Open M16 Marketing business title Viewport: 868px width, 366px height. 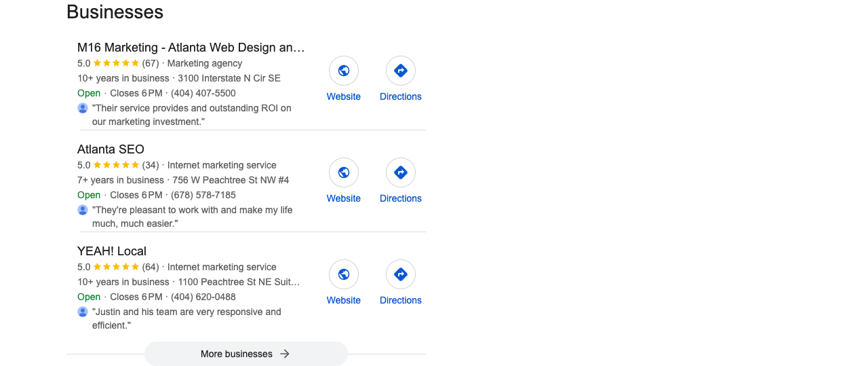[x=191, y=48]
